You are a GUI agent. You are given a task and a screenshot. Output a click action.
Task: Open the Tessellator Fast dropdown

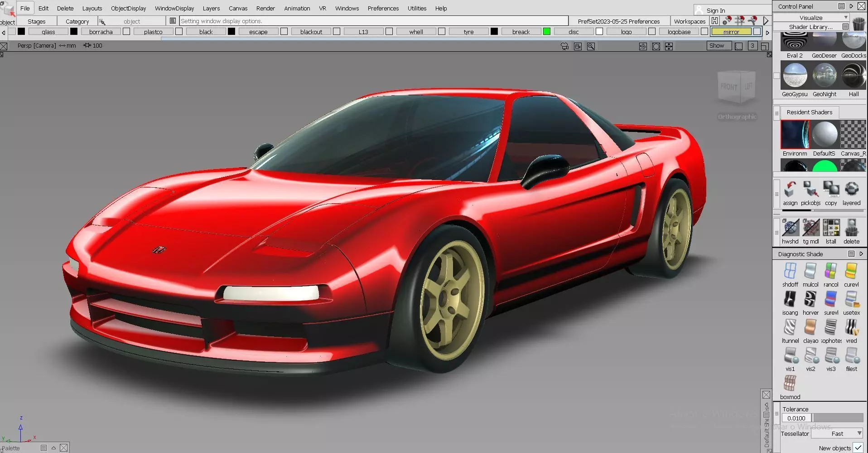point(837,434)
